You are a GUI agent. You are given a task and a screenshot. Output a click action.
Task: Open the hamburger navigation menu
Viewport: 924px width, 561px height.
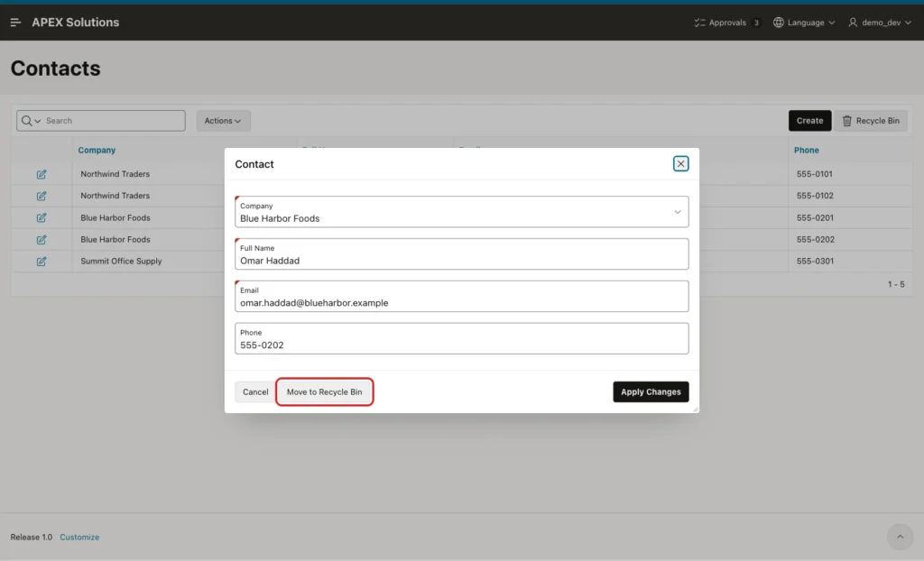(x=16, y=23)
